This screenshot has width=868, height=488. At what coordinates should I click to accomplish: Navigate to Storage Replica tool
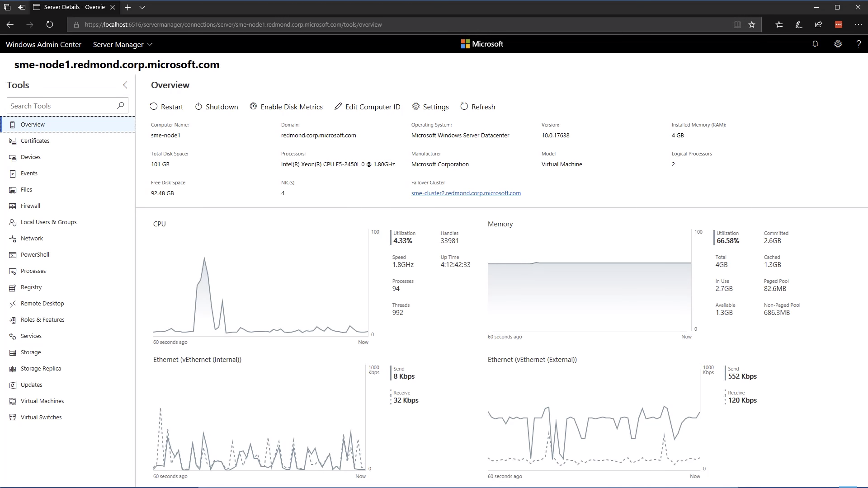(41, 368)
